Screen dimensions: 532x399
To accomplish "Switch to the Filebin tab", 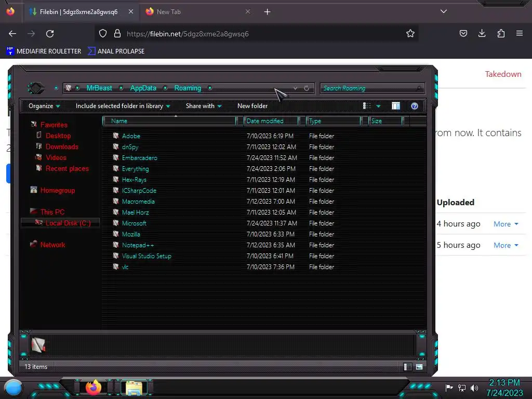I will pyautogui.click(x=79, y=12).
